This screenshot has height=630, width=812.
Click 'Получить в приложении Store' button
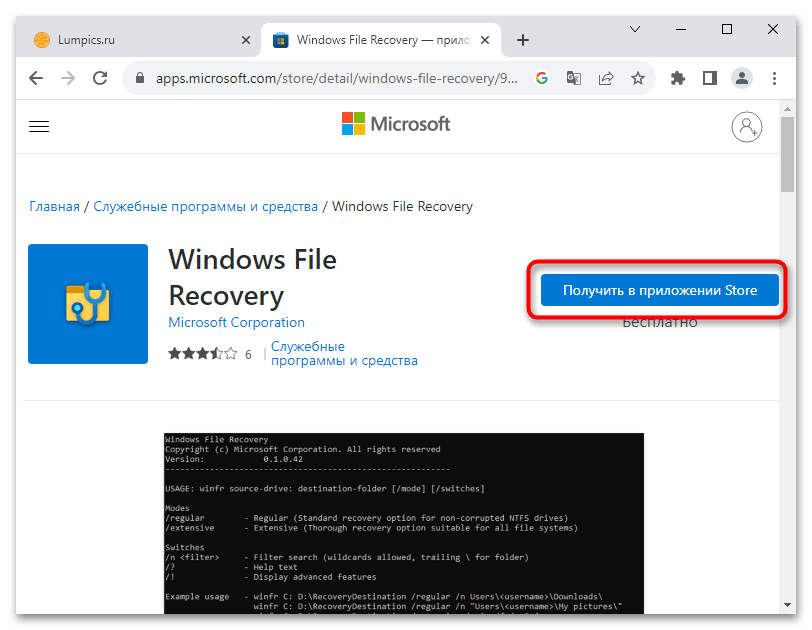click(659, 290)
